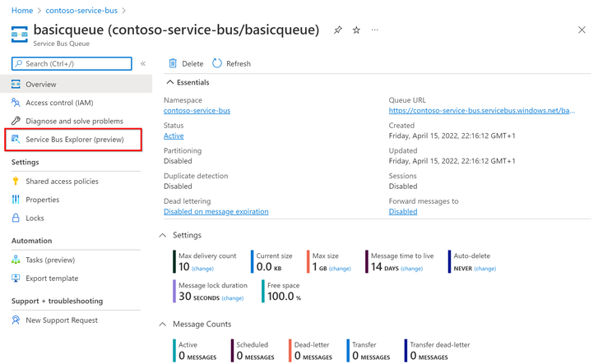Click the Free space 100.0 % value
Screen dimensions: 598x364
pyautogui.click(x=284, y=296)
